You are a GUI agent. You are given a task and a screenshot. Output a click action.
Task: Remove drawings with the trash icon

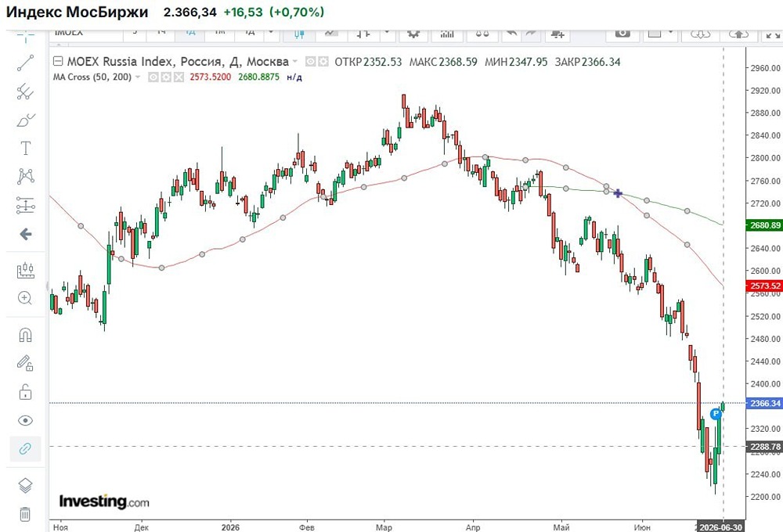click(x=26, y=514)
